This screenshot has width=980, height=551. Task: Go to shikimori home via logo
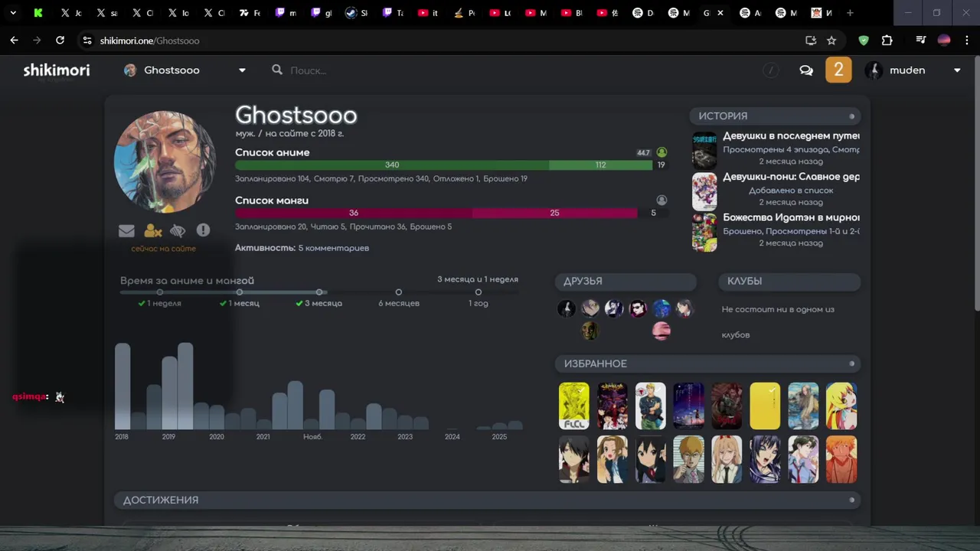point(56,70)
